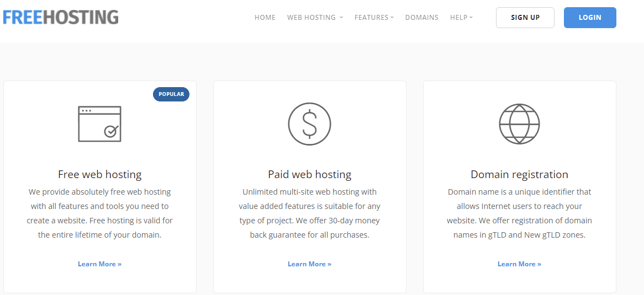Click the SIGN UP button
Screen dimensions: 644x295
pos(525,18)
